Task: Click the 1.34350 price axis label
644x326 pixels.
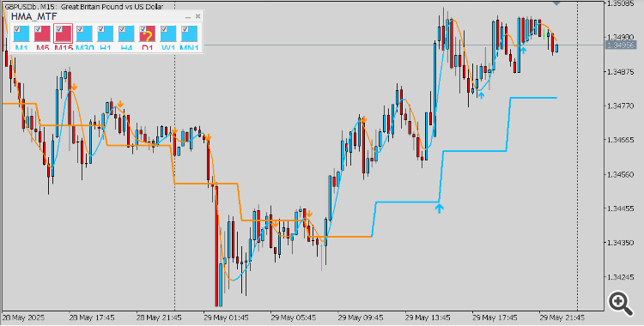Action: click(621, 243)
